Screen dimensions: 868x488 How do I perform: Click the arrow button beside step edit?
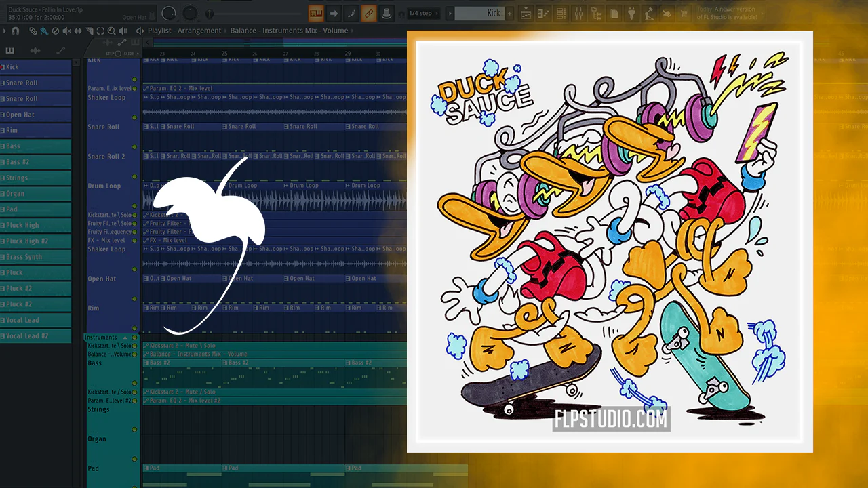334,13
